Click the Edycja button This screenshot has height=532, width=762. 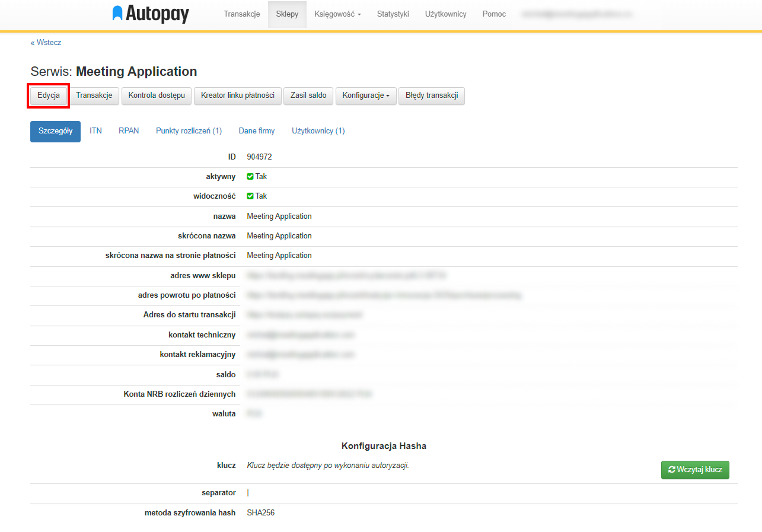point(49,95)
